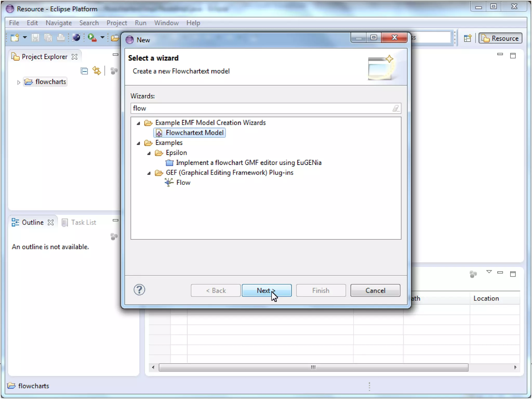Collapse Example EMF Model Creation Wizards folder
Screen dimensions: 532x399
(138, 123)
